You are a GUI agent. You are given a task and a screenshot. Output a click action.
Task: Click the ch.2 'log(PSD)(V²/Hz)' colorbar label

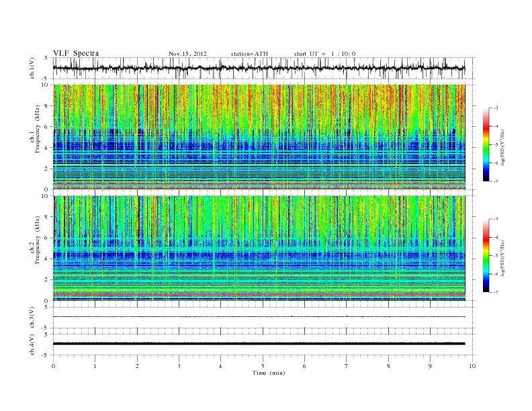tap(502, 259)
